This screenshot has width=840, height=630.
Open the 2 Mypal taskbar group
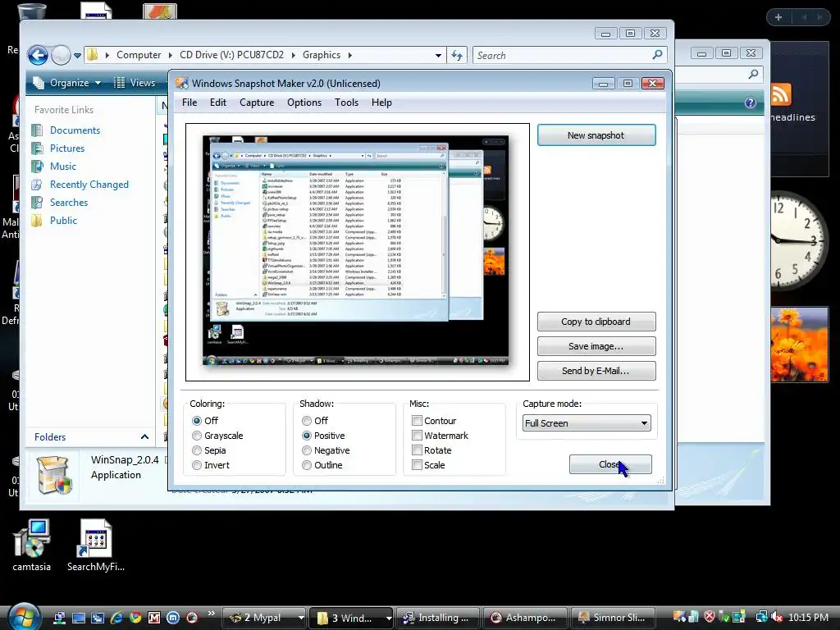[266, 618]
